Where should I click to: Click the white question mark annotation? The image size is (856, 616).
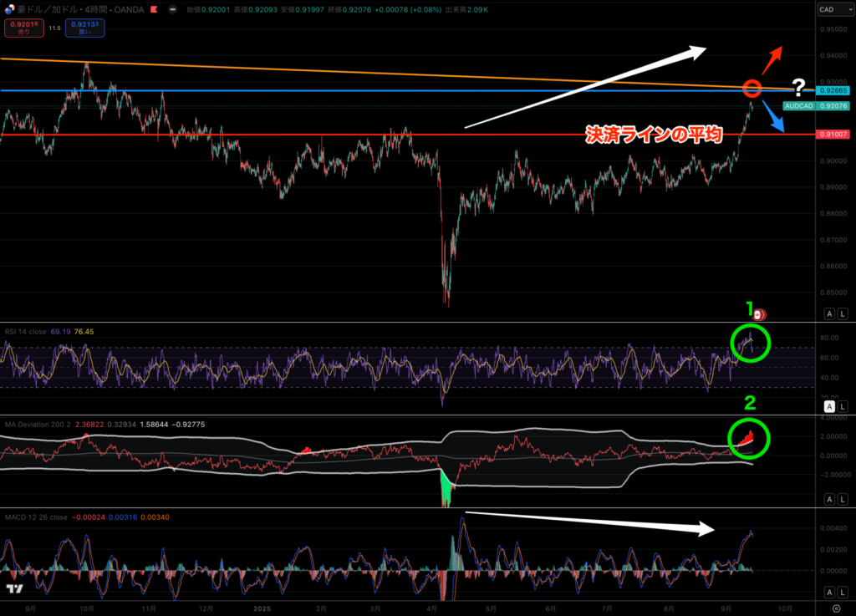(798, 86)
